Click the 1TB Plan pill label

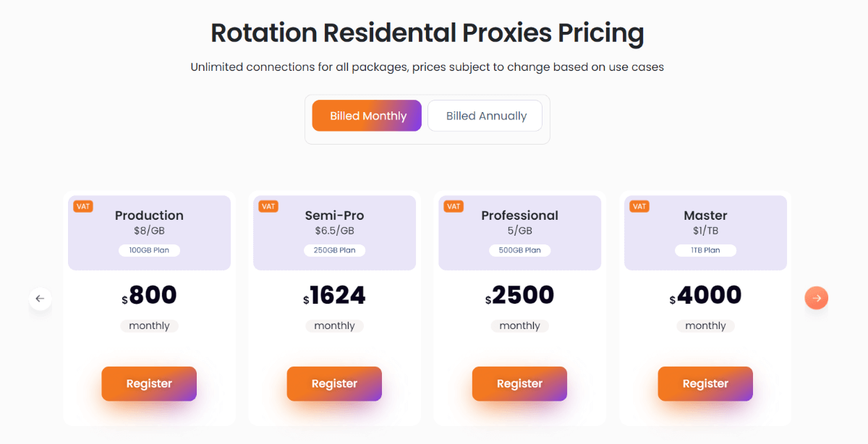coord(705,250)
